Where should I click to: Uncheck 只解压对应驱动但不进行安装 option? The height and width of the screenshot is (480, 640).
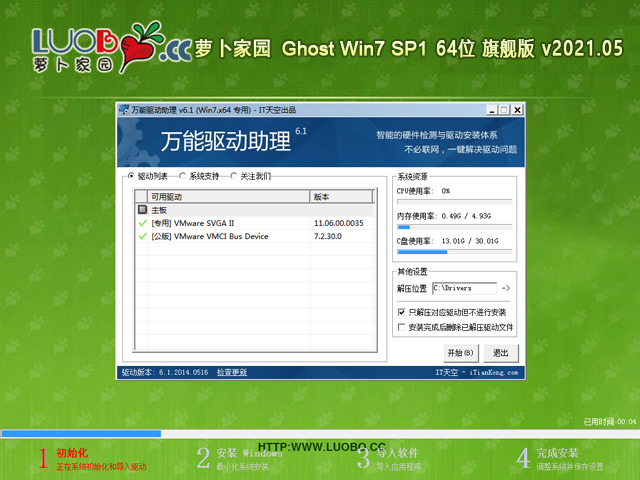coord(401,312)
